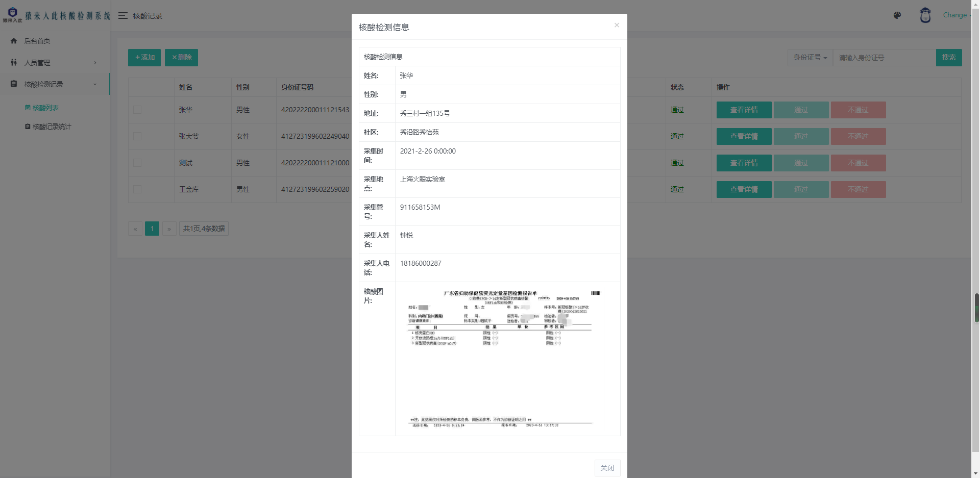Click 查看详情 for 王金库
The height and width of the screenshot is (478, 980).
tap(744, 189)
